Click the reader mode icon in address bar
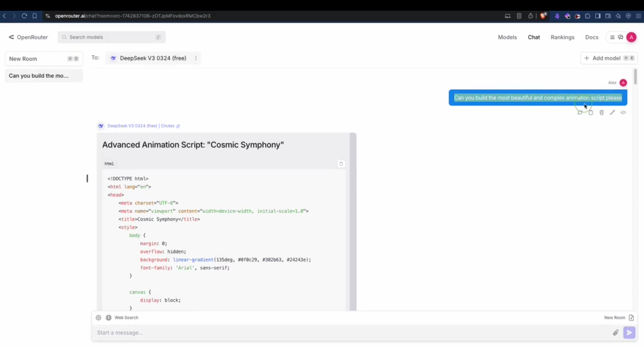Screen dimensions: 644x346 [519, 16]
